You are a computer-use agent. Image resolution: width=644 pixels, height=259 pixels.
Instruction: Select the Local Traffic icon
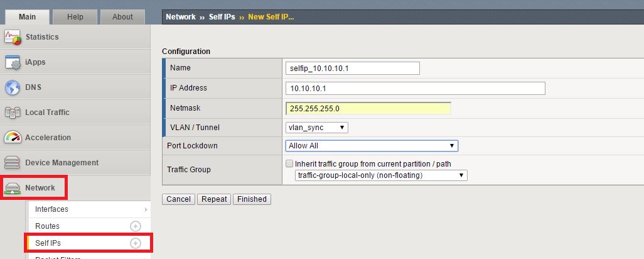pos(13,113)
